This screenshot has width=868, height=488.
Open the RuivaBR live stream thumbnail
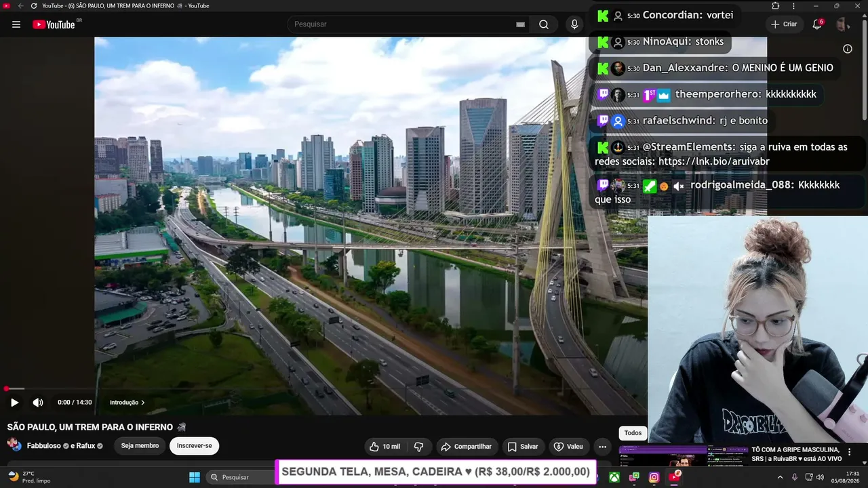coord(682,457)
